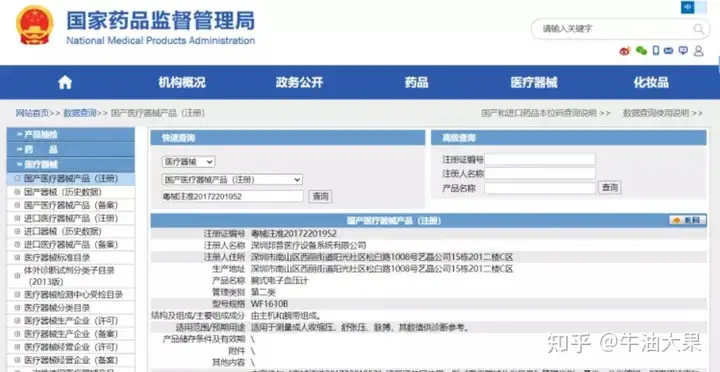
Task: Click the 高级查询 panel header
Action: [x=568, y=138]
